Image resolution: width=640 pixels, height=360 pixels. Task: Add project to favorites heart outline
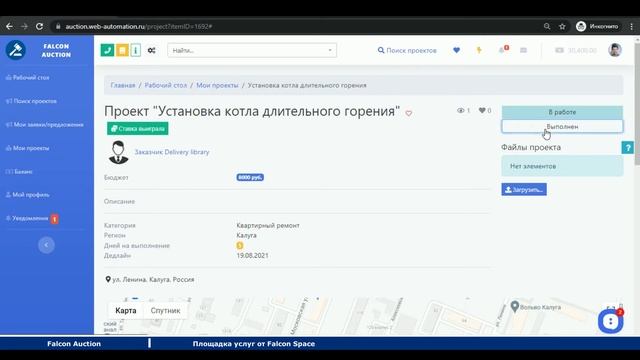click(409, 113)
